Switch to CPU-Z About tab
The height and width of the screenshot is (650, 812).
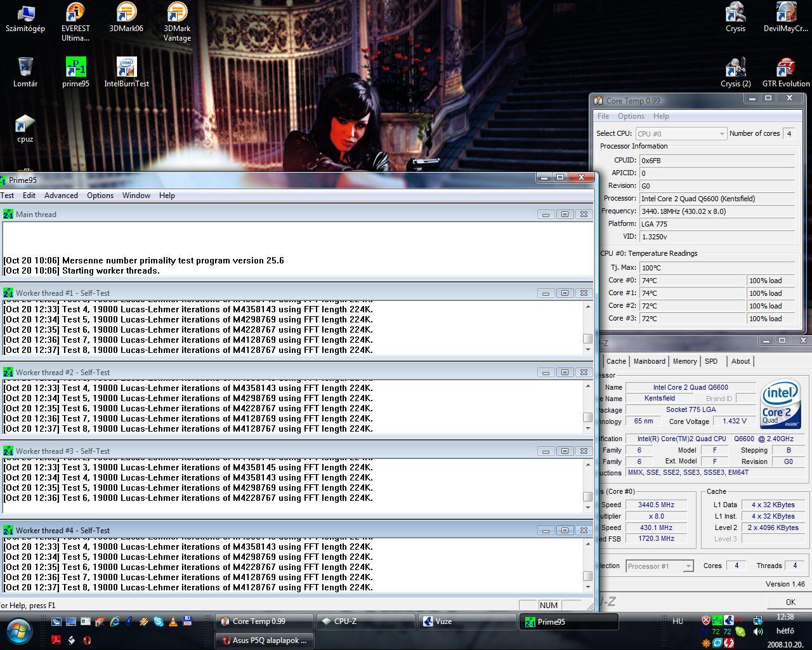click(x=740, y=361)
